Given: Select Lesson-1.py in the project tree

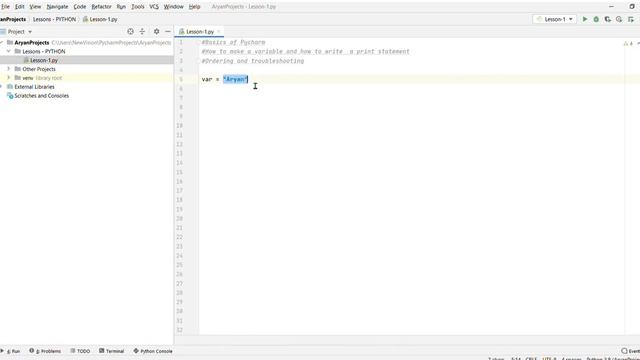Looking at the screenshot, I should pyautogui.click(x=44, y=60).
